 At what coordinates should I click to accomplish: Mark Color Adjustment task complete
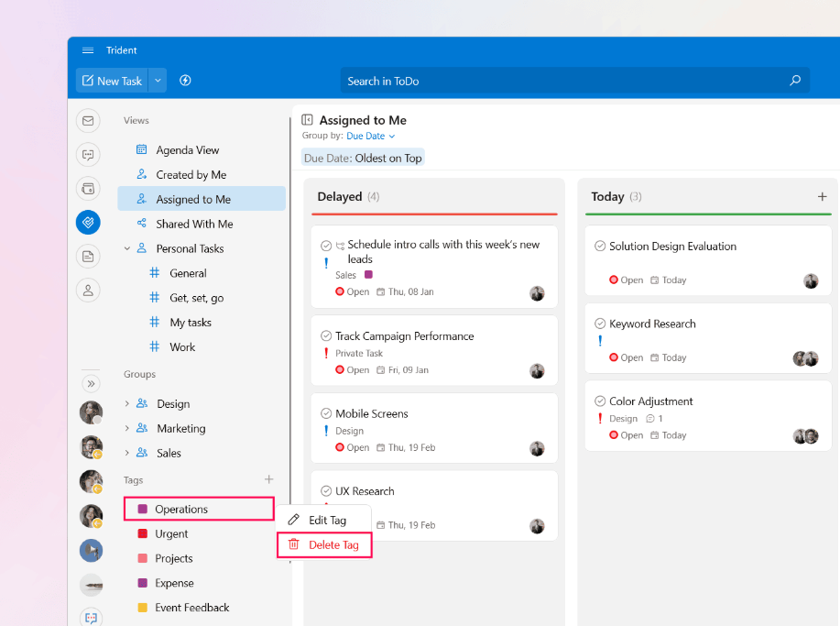point(600,401)
